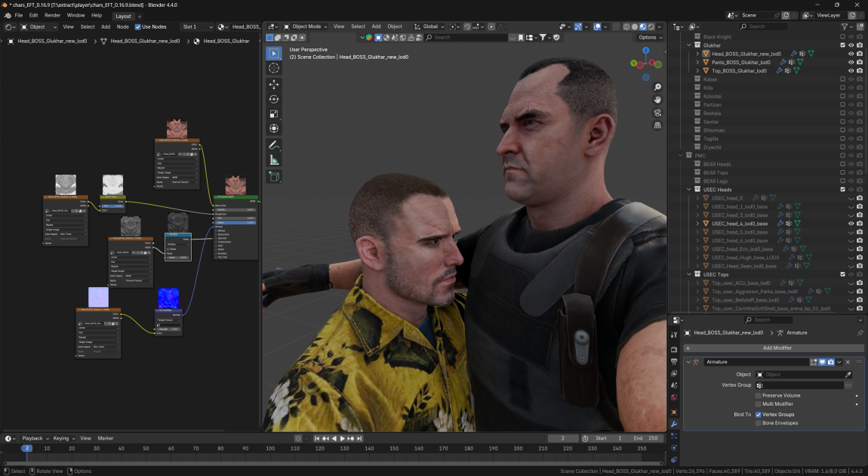Open the Modifiers wrench tab

tap(674, 424)
